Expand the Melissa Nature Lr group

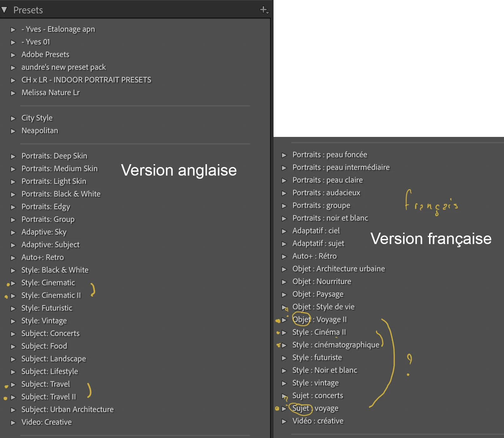click(x=13, y=93)
